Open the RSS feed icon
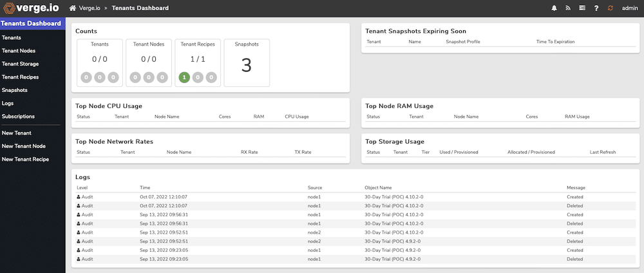This screenshot has width=644, height=273. (x=568, y=8)
